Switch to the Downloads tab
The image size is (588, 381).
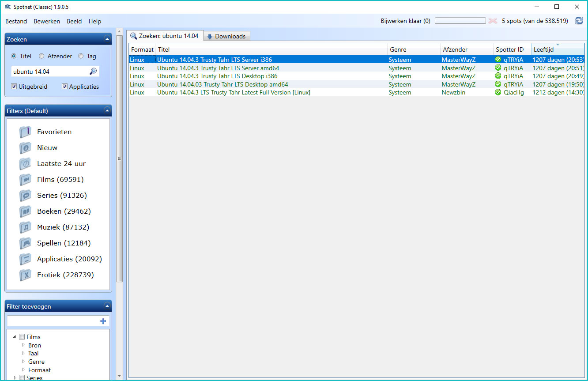tap(227, 36)
